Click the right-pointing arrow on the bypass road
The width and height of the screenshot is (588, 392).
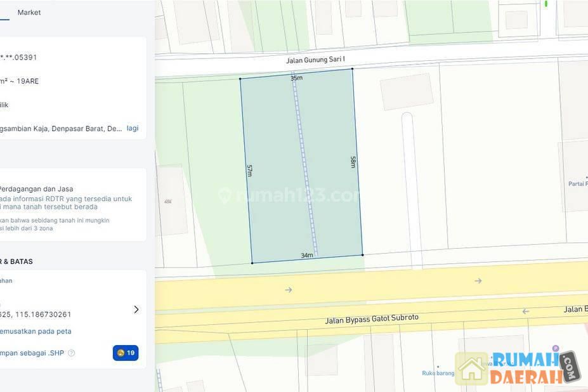click(x=289, y=290)
